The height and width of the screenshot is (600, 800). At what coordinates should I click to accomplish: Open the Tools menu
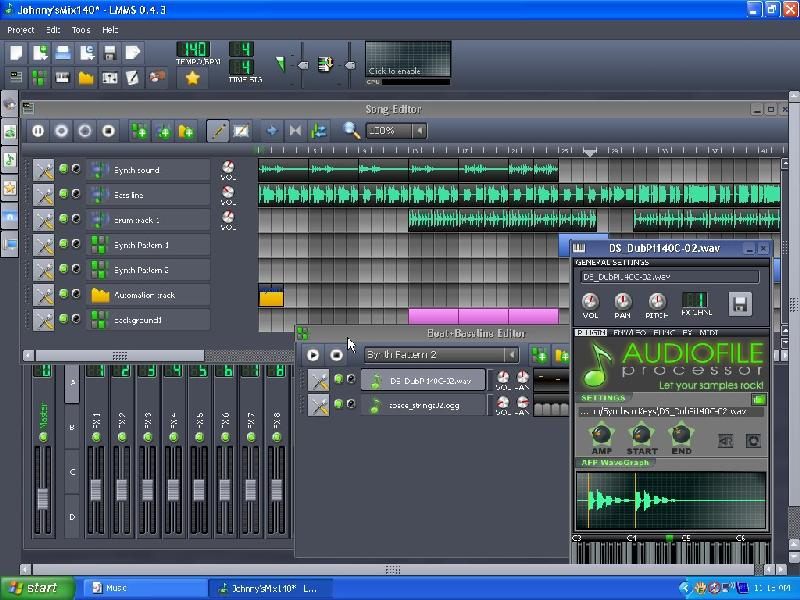(81, 30)
